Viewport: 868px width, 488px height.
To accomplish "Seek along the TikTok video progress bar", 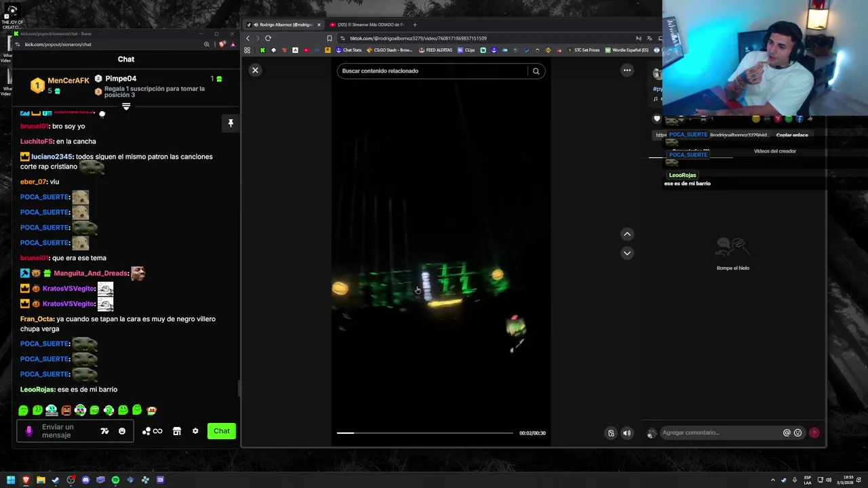I will 425,432.
